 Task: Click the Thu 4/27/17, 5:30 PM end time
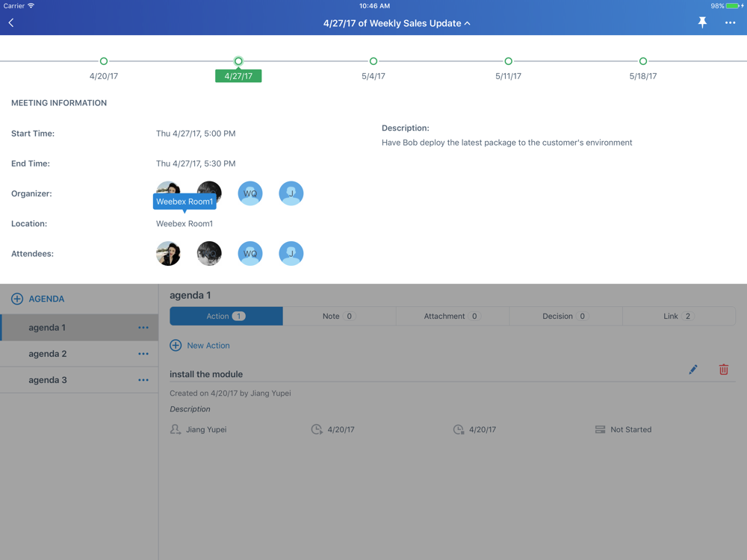pos(196,164)
